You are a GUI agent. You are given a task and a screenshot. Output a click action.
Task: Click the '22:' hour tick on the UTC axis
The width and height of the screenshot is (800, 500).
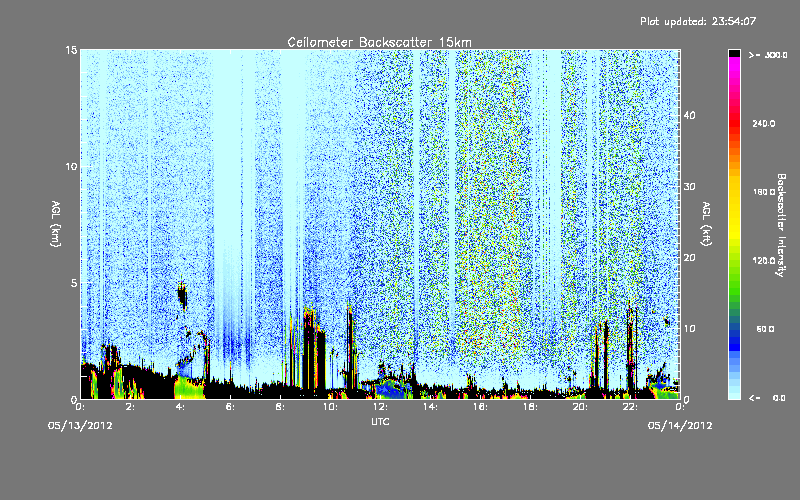[630, 407]
